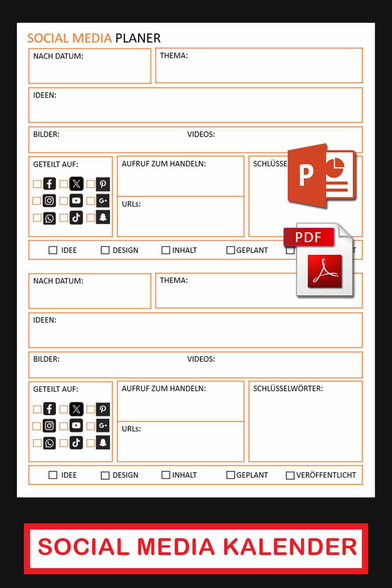Click the bottom AUFRUF ZUM HANDELN field

tap(181, 401)
